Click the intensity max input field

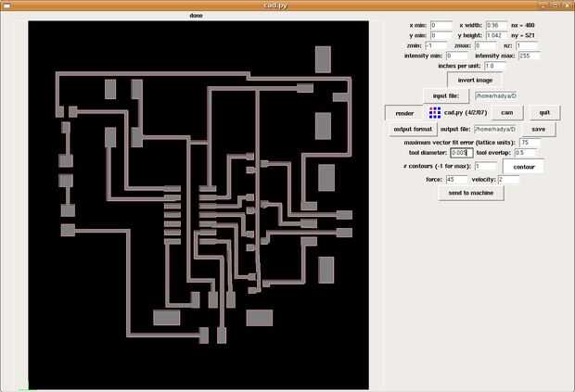click(x=530, y=56)
